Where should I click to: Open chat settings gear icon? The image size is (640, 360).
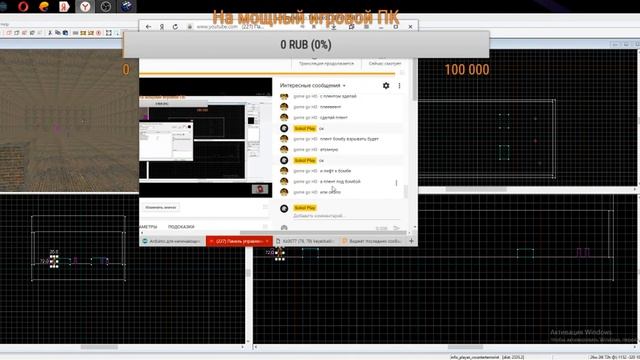386,85
